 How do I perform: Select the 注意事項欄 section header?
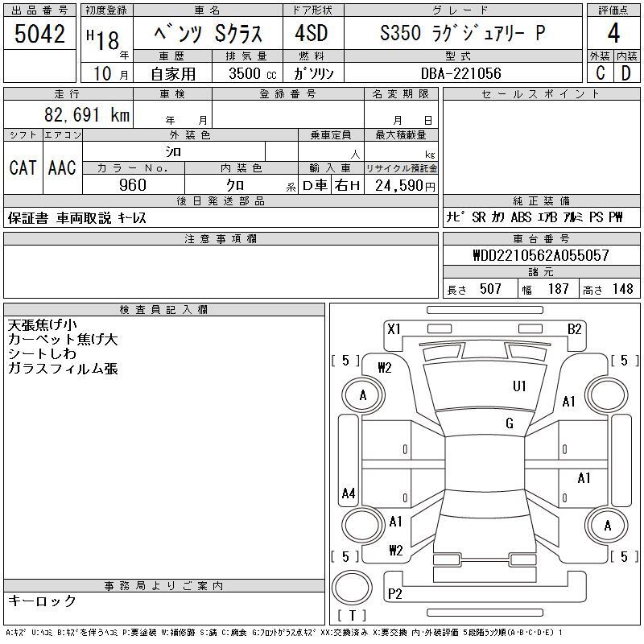pos(221,238)
